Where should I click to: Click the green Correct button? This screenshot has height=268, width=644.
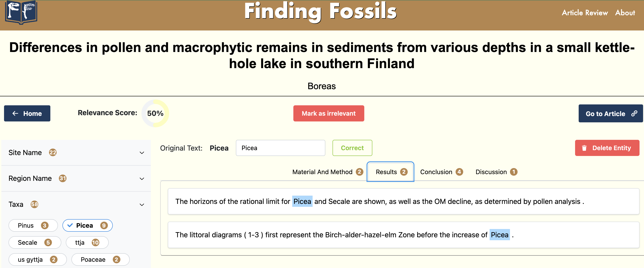pos(352,148)
